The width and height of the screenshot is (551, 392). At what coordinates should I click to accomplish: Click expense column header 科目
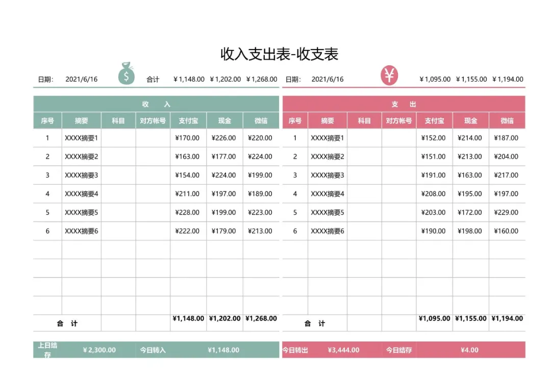pyautogui.click(x=364, y=120)
